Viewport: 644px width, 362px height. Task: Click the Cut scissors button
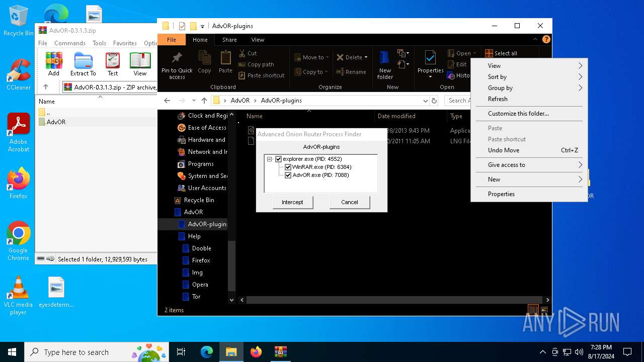click(x=248, y=53)
